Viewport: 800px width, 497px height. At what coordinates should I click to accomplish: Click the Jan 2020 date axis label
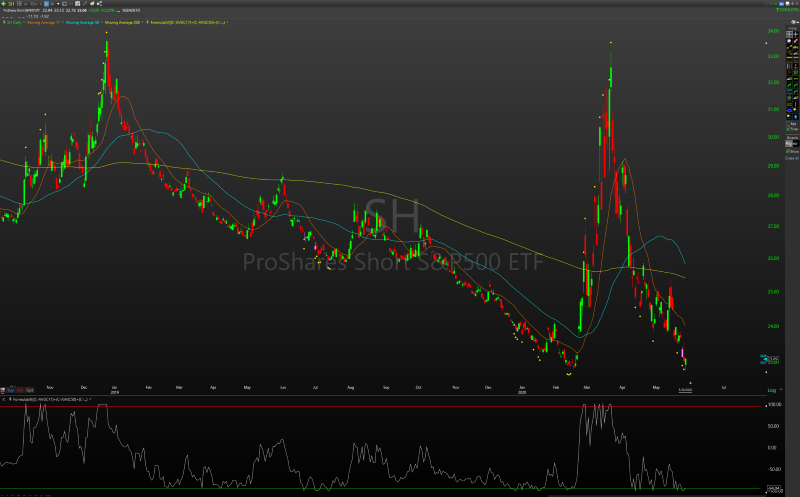coord(521,390)
